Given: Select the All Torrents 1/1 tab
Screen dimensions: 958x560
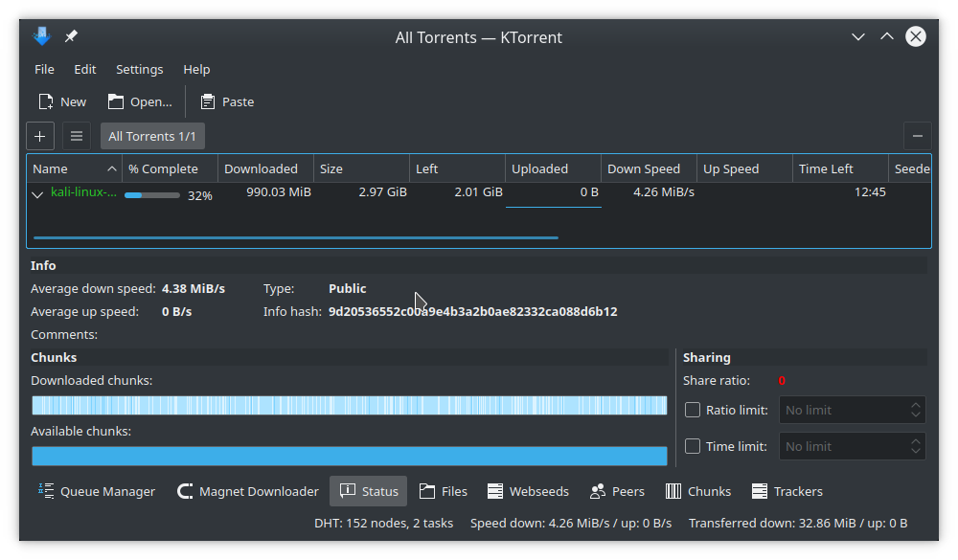Looking at the screenshot, I should click(152, 136).
